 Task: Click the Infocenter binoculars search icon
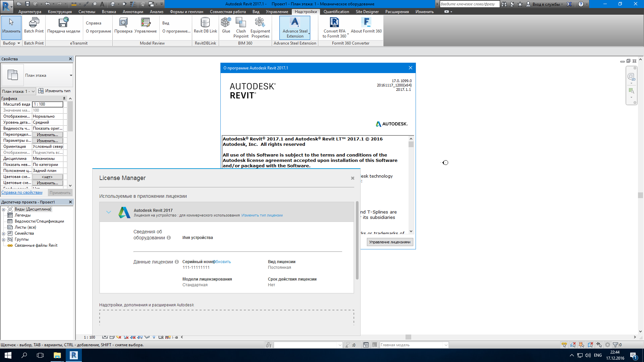click(504, 4)
